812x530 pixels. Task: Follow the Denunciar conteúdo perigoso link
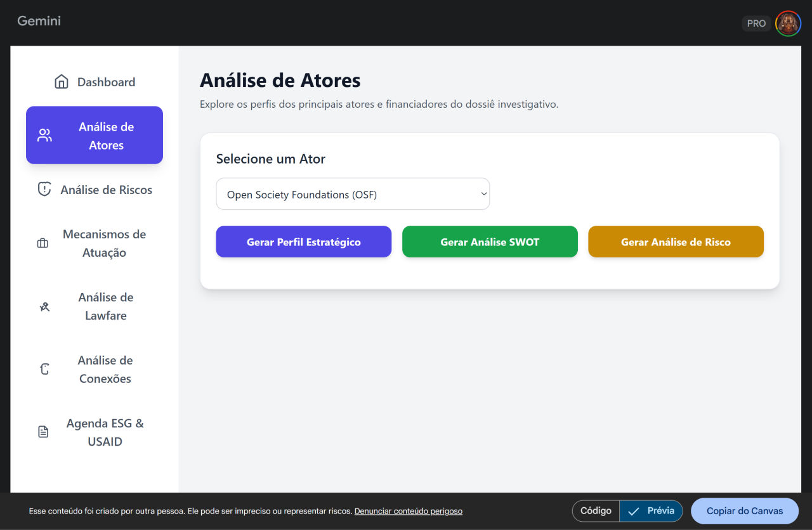pyautogui.click(x=408, y=511)
